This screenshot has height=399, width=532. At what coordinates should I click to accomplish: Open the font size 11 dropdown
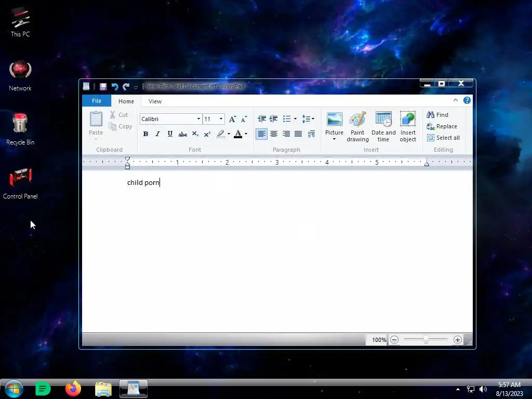tap(221, 119)
